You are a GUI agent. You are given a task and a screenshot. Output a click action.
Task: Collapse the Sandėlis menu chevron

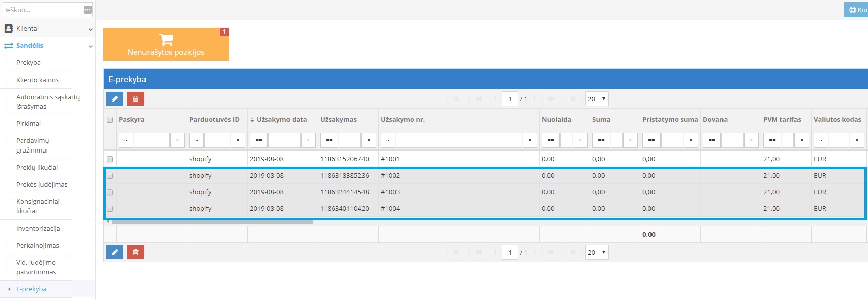point(91,46)
